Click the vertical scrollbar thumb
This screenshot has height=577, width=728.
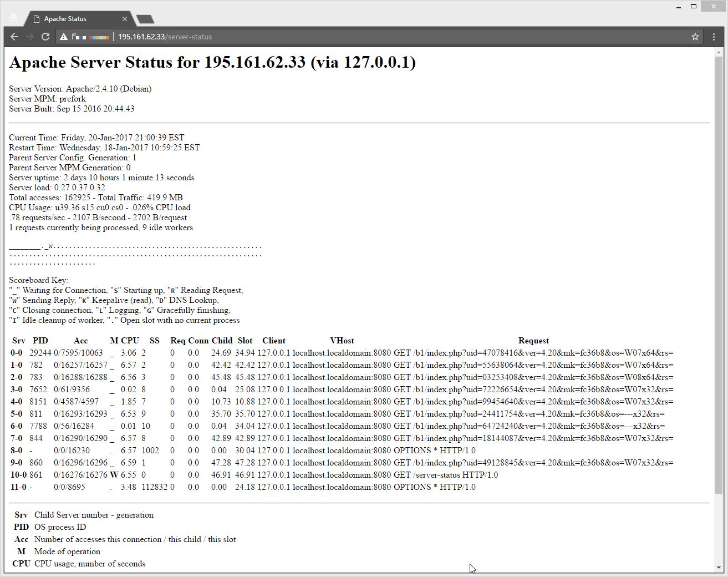719,275
